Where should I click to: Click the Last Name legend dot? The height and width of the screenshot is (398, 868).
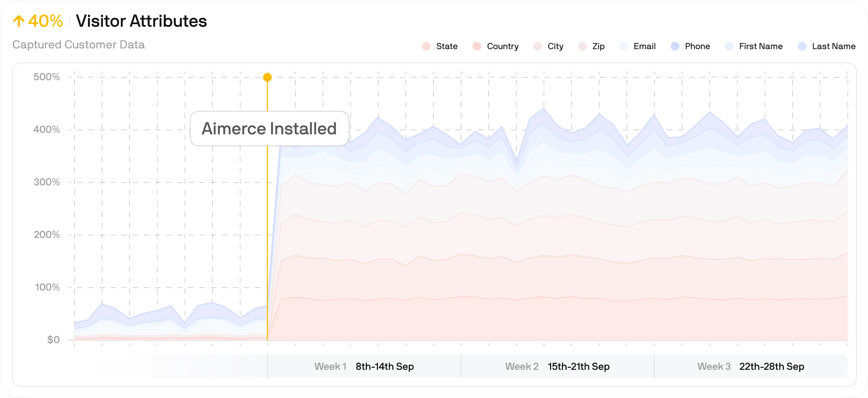802,46
